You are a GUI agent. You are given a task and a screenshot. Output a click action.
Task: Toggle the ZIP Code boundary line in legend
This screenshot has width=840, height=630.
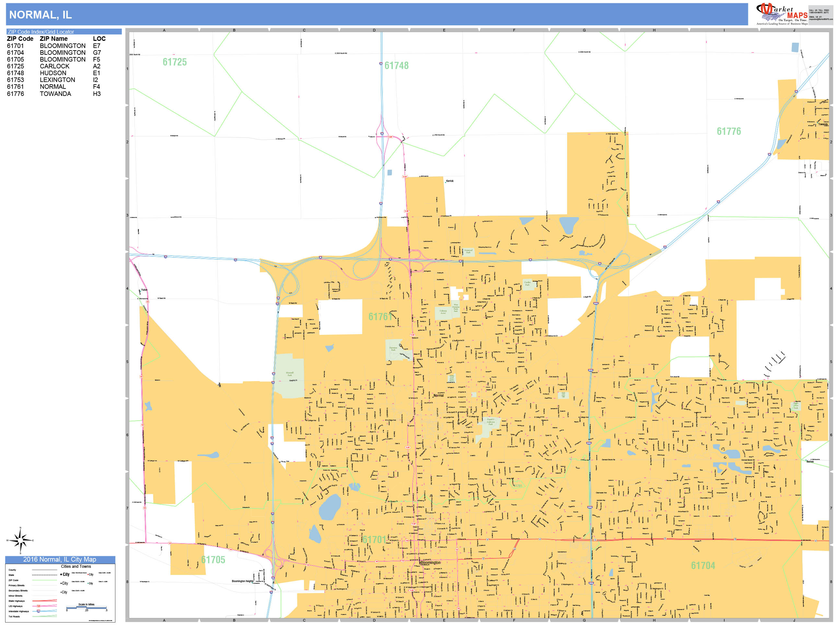(x=45, y=581)
